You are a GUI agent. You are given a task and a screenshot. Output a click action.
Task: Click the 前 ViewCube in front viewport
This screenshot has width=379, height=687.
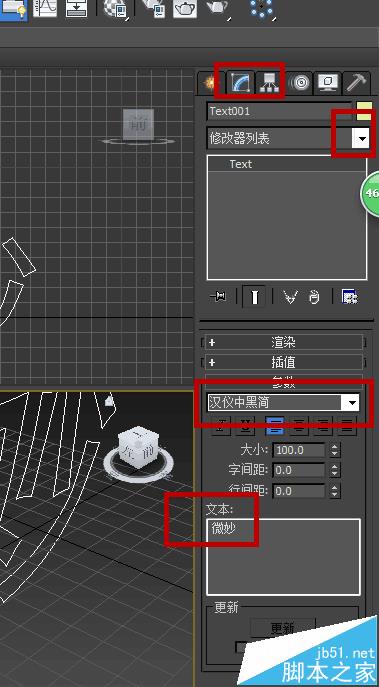[x=138, y=125]
